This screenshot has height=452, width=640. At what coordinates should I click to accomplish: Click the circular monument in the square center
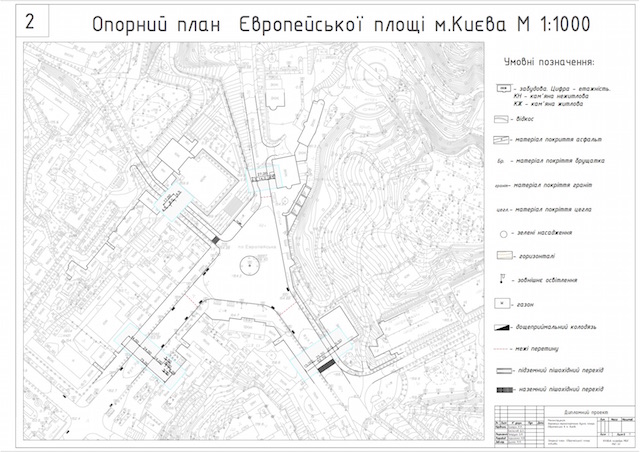246,265
